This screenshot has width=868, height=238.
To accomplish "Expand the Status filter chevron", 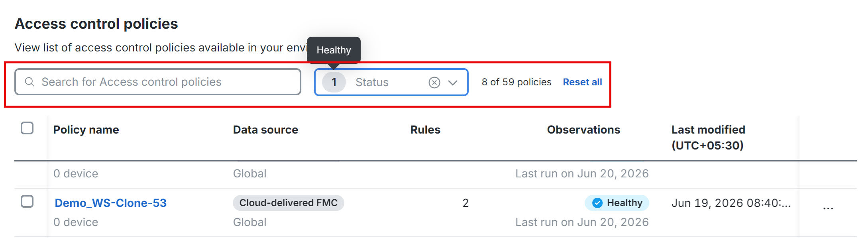I will coord(452,83).
